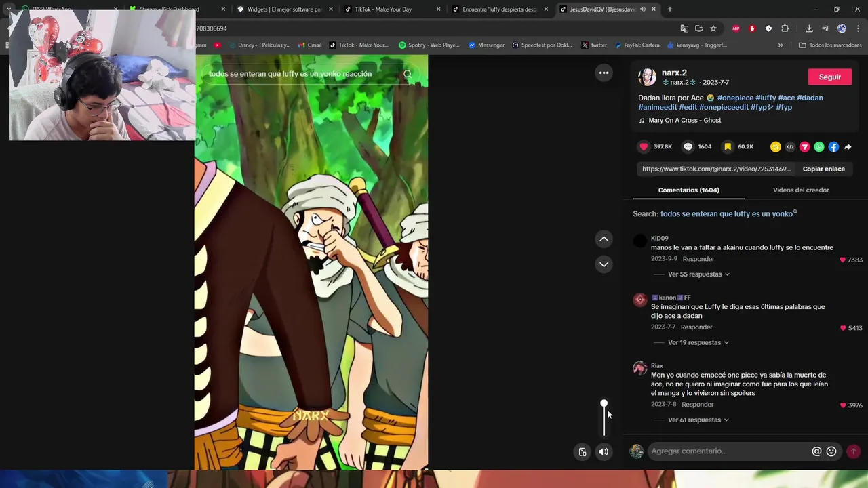The height and width of the screenshot is (488, 868).
Task: Expand Ver 19 respuestas
Action: coord(698,343)
